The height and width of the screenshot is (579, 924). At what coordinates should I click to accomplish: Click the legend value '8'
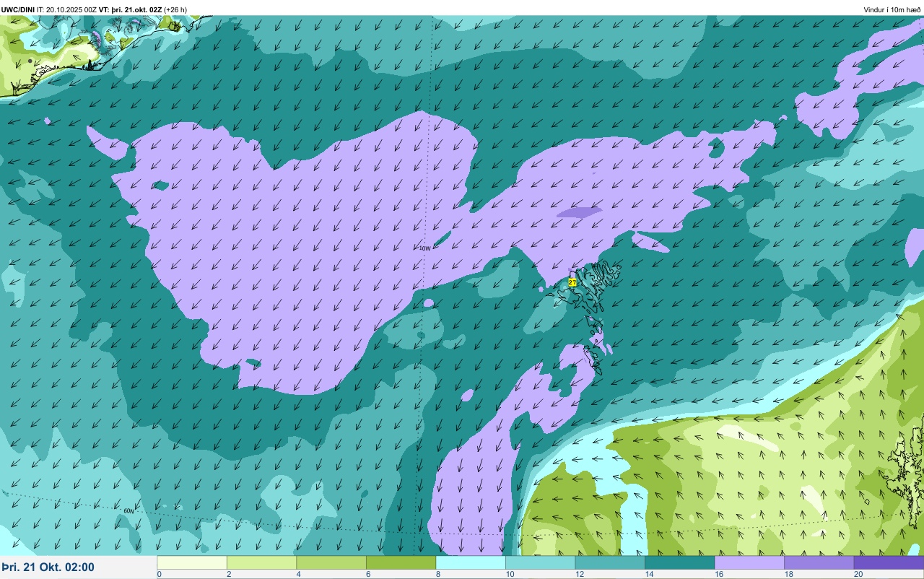click(437, 575)
